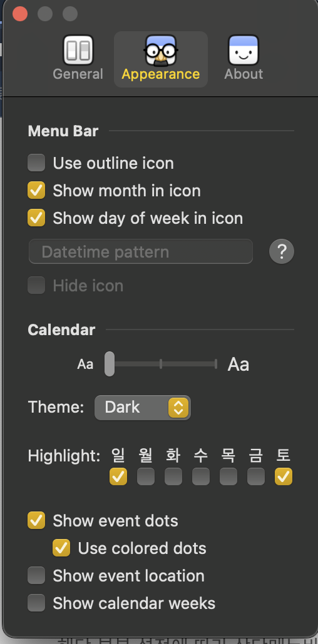Toggle highlight checkbox under 일 (Sunday)
The height and width of the screenshot is (644, 318).
[118, 476]
